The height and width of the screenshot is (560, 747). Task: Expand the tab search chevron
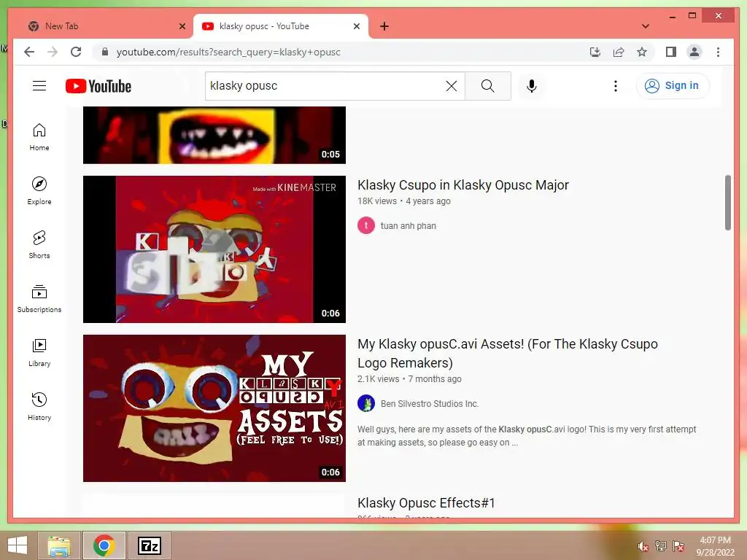[646, 26]
